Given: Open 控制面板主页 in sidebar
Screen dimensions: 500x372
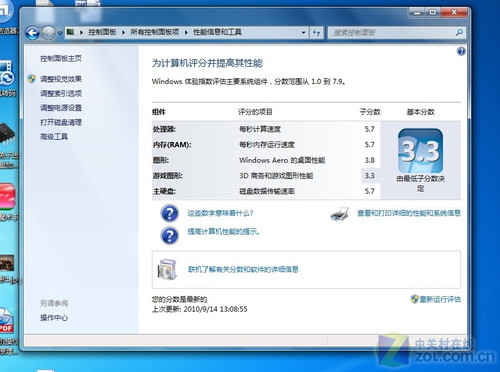Looking at the screenshot, I should tap(61, 58).
